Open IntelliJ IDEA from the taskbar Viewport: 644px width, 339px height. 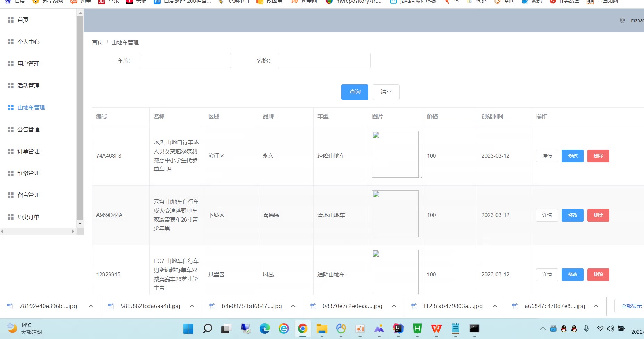click(x=398, y=329)
